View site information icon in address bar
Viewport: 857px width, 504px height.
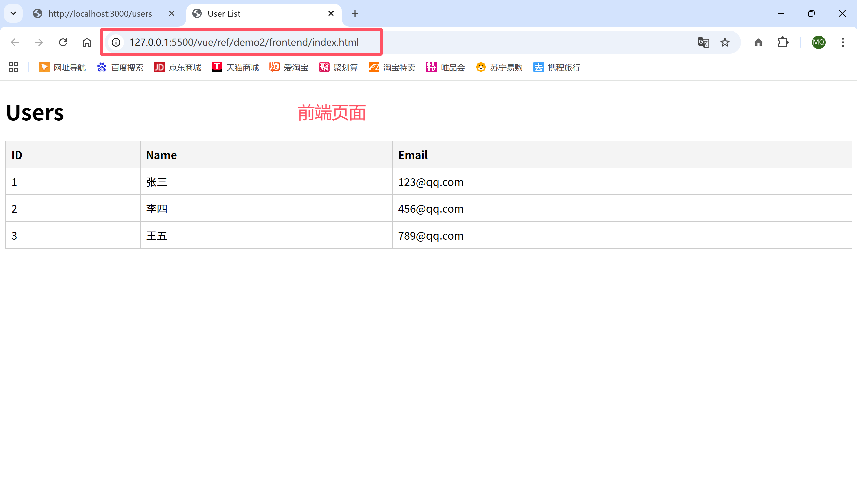click(x=116, y=42)
